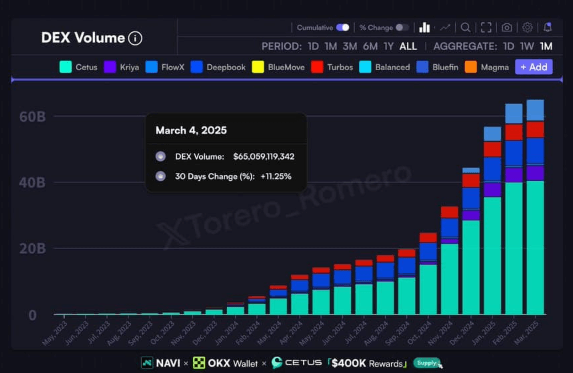Click the Nov, 2024 bar
Viewport: 573px width, 373px height.
[449, 260]
